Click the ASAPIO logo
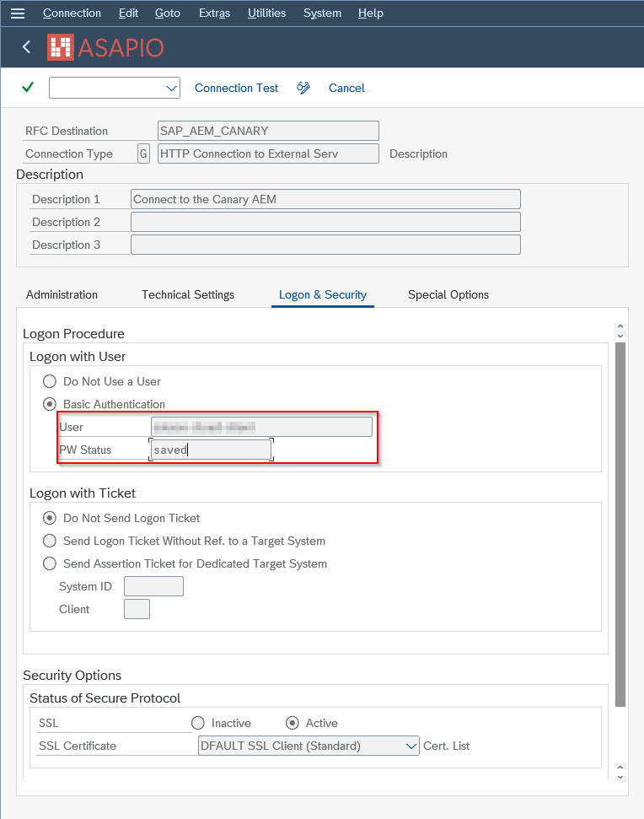 point(105,47)
